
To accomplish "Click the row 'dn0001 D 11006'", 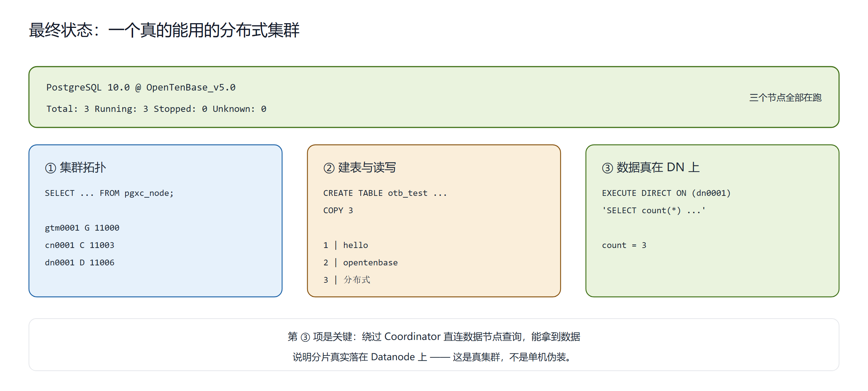I will pos(80,263).
